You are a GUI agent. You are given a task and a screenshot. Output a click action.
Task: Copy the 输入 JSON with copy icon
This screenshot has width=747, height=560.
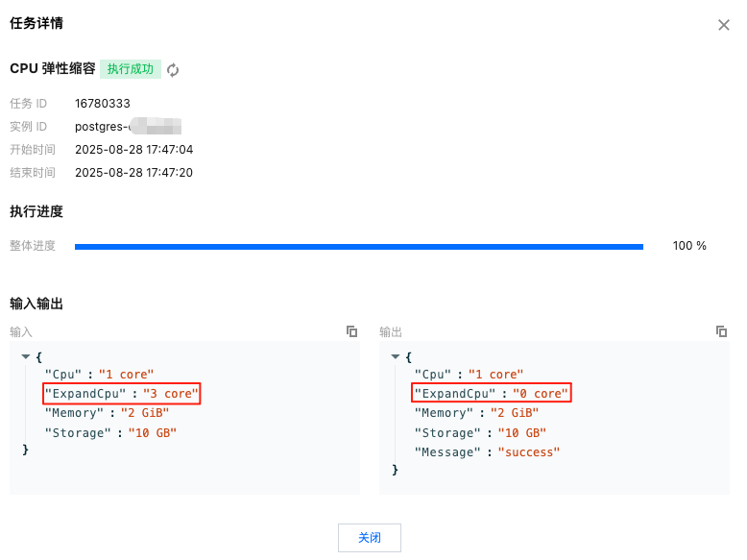[352, 331]
